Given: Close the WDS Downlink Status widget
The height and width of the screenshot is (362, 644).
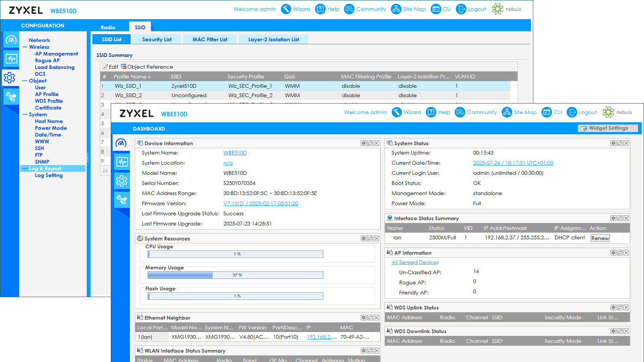Looking at the screenshot, I should pos(626,331).
